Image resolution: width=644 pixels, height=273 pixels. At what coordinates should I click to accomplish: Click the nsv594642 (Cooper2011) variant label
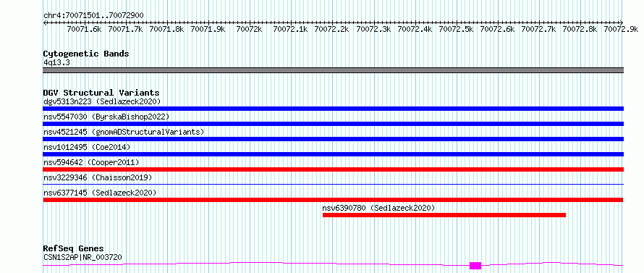point(91,162)
